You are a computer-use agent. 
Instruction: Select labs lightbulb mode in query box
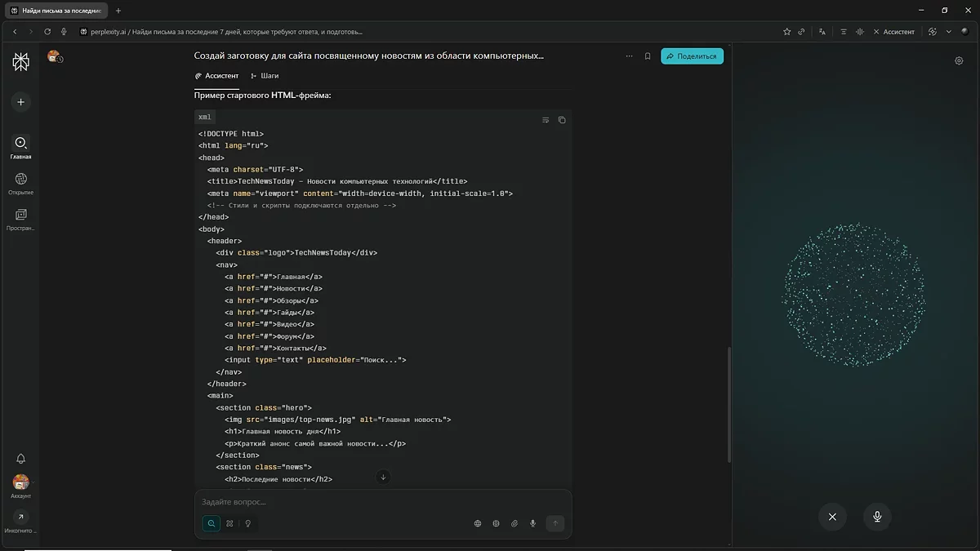coord(247,523)
